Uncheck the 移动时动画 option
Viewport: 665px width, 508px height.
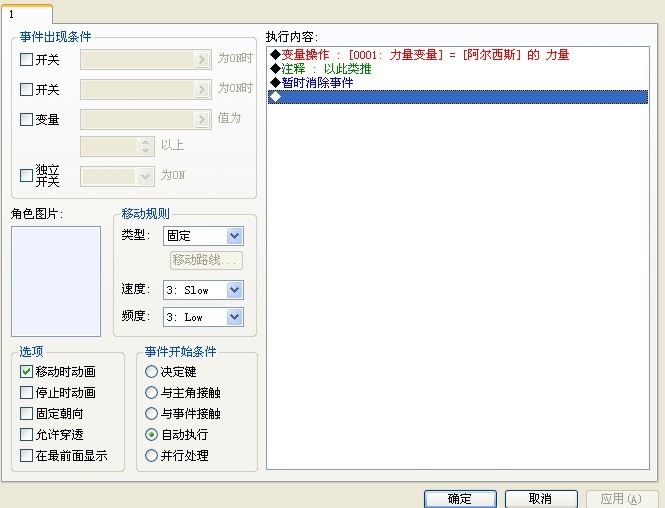26,371
